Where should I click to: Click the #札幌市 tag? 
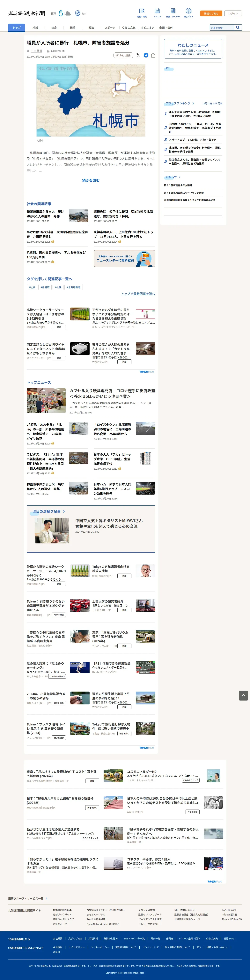pos(45,287)
